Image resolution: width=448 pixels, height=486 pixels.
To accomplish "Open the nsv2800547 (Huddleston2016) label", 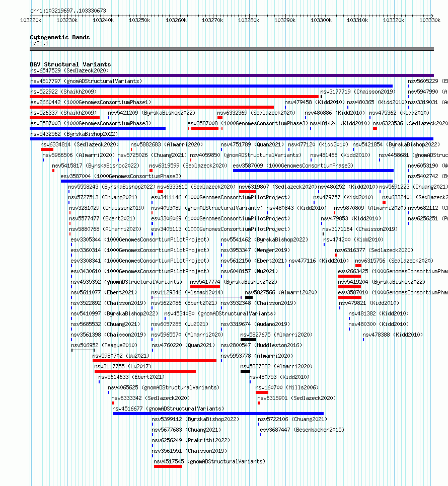I will pos(261,345).
